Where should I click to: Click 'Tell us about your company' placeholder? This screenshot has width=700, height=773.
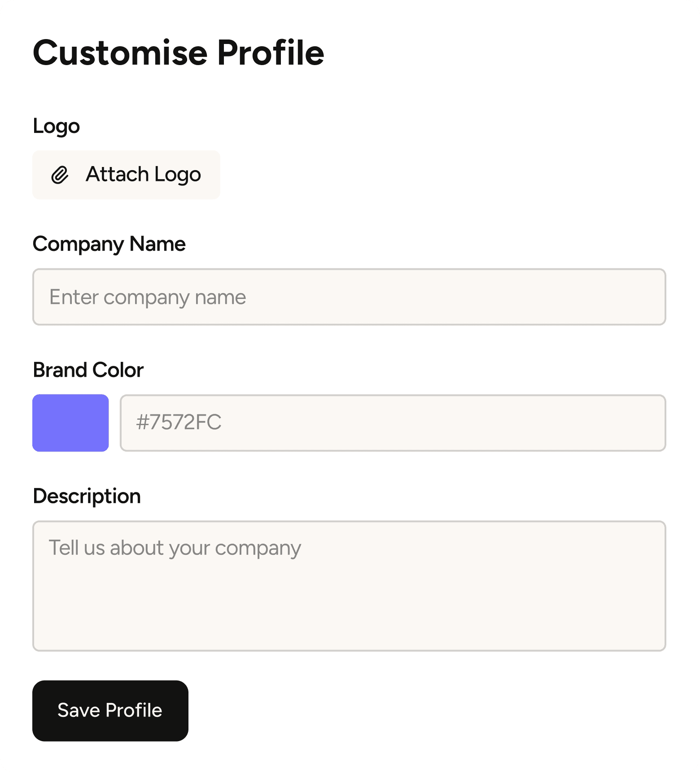[x=175, y=549]
